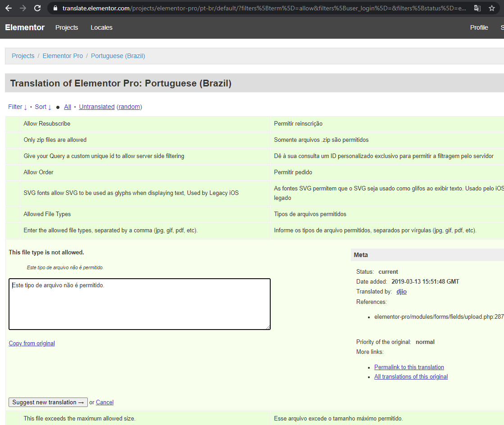Open translator profile 'djio'
This screenshot has width=504, height=425.
[x=401, y=292]
